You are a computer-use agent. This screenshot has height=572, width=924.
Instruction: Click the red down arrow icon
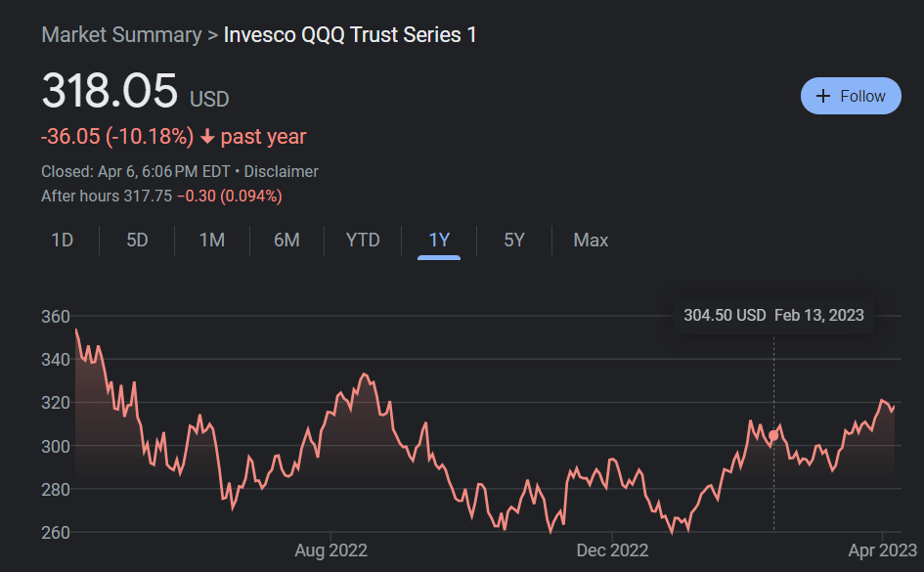pyautogui.click(x=207, y=137)
